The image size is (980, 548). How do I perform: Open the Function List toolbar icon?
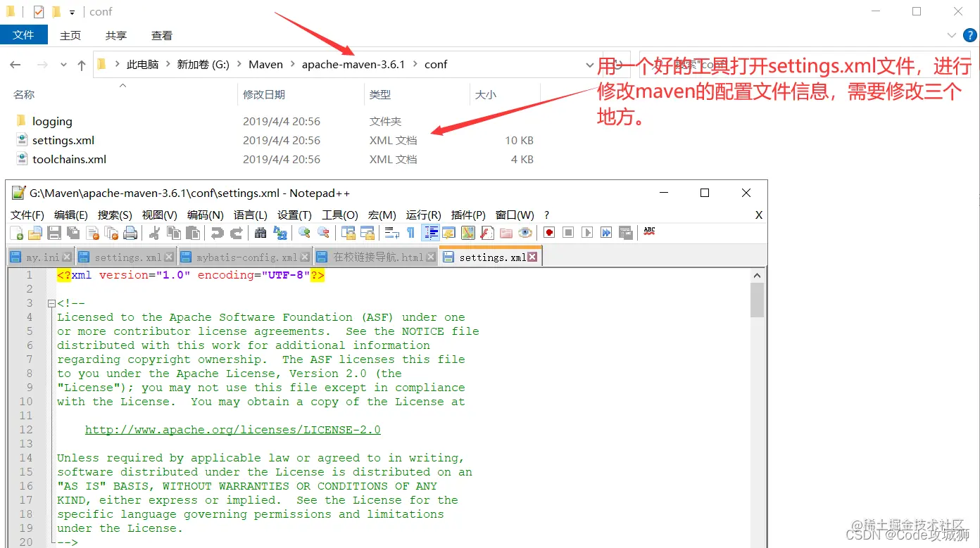(487, 232)
